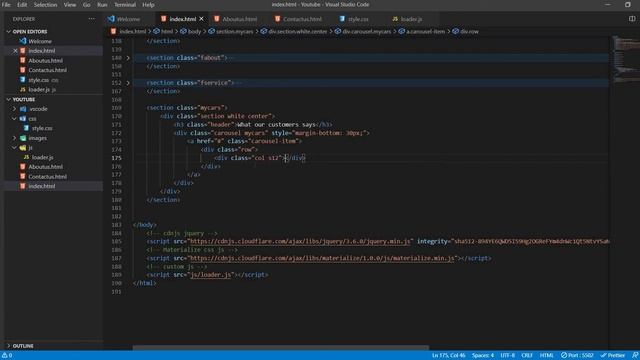Image resolution: width=640 pixels, height=360 pixels.
Task: Expand the images folder
Action: pyautogui.click(x=14, y=138)
